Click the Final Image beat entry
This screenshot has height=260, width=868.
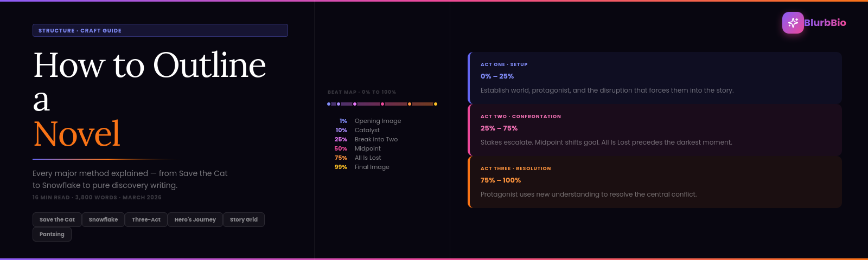[x=372, y=167]
